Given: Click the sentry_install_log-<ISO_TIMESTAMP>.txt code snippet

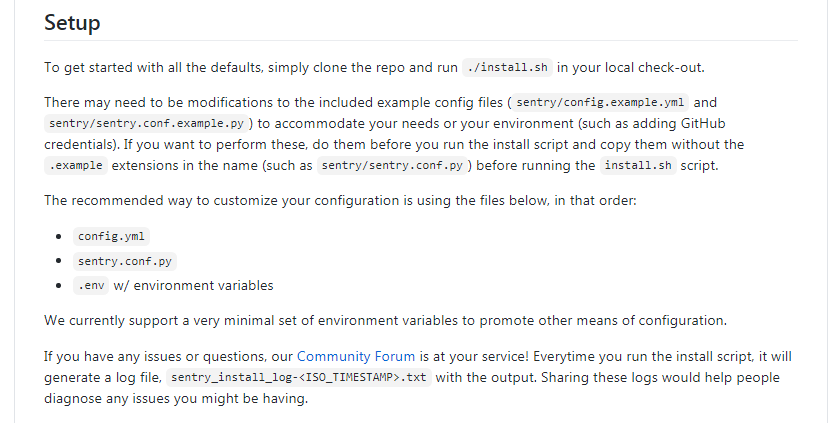Looking at the screenshot, I should click(x=299, y=378).
